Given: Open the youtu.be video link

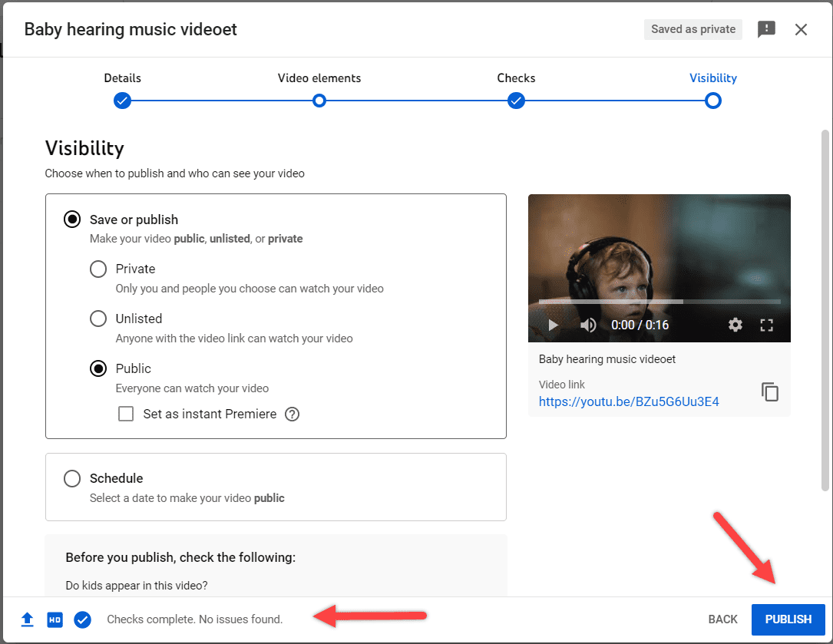Looking at the screenshot, I should click(629, 401).
